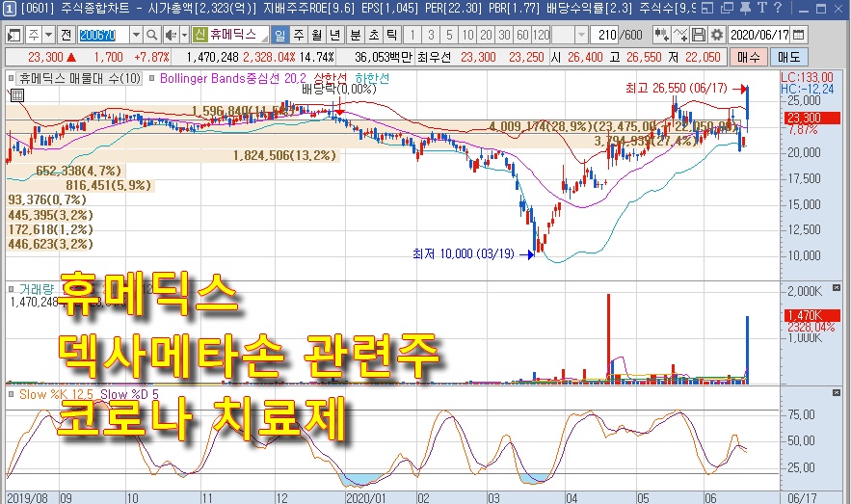Click the 1,470K volume tag on axis
Viewport: 851px width, 504px height.
tap(811, 315)
